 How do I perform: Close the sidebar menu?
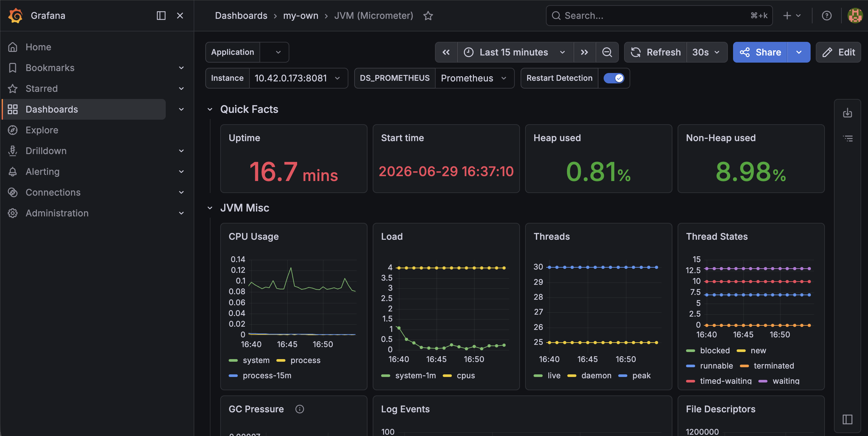coord(180,16)
